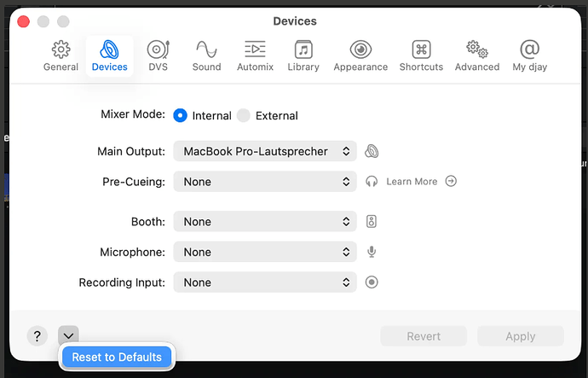Click Reset to Defaults

coord(117,357)
